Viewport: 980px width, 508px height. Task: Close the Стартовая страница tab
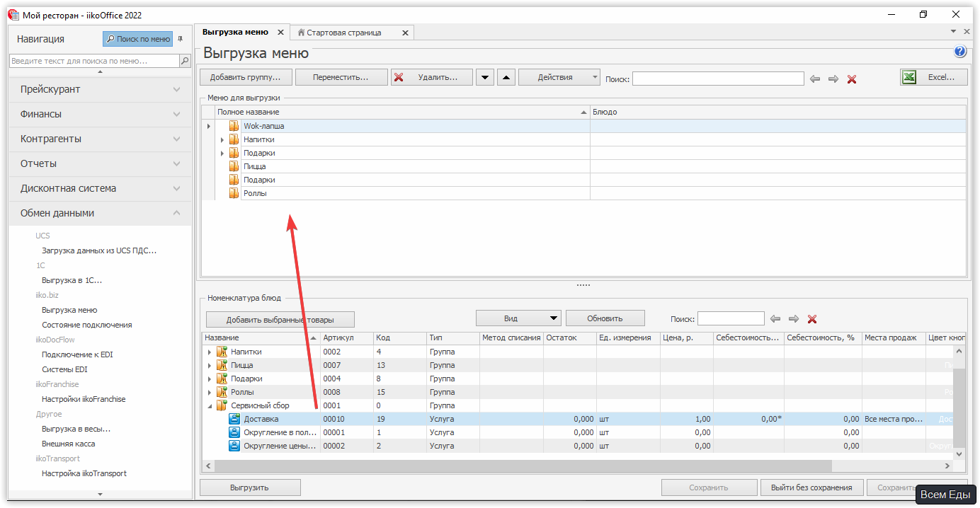[x=405, y=33]
